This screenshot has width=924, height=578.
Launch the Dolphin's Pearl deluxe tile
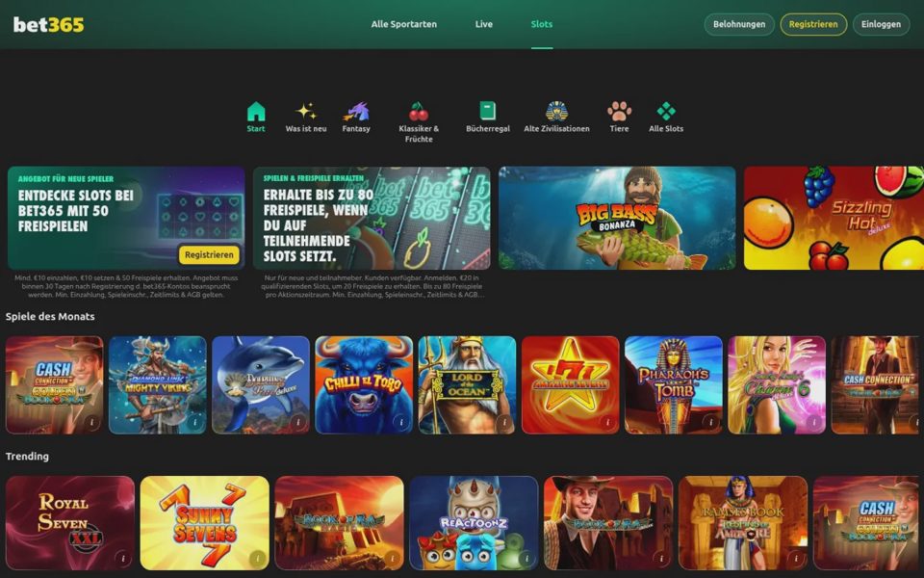point(261,384)
